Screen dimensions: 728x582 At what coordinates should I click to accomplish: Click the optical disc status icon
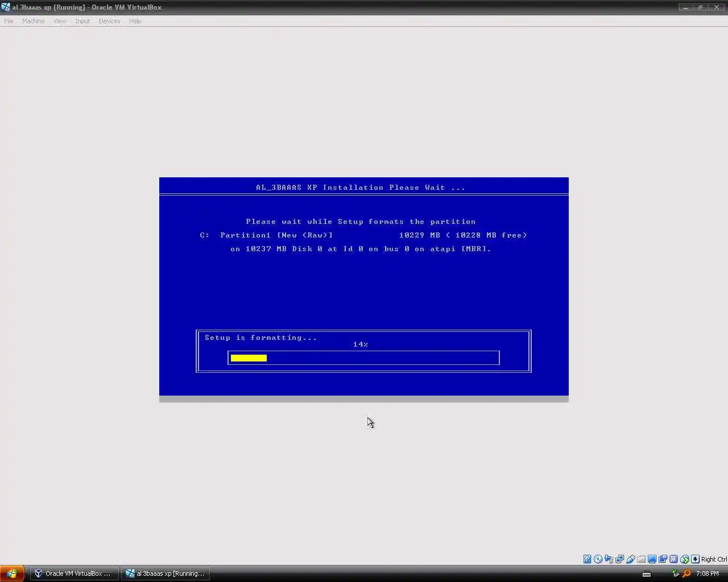pyautogui.click(x=598, y=559)
